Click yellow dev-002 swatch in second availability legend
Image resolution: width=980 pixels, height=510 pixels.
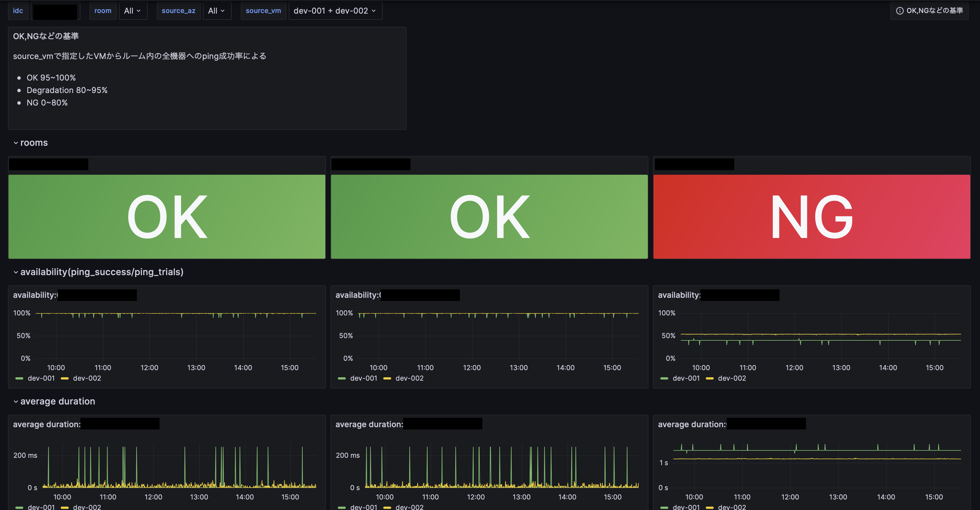(x=387, y=378)
